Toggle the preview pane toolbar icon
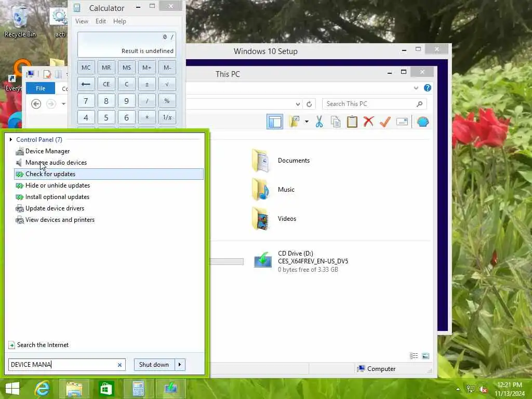The image size is (532, 399). (275, 122)
